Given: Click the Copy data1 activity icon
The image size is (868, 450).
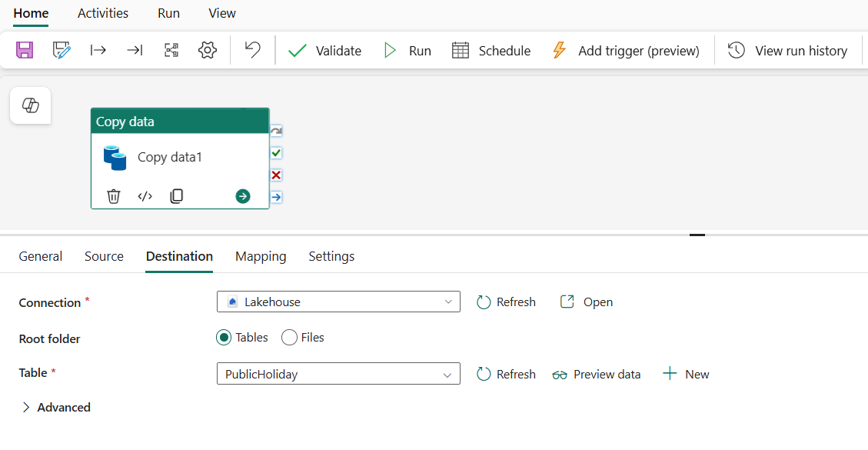Looking at the screenshot, I should 115,158.
